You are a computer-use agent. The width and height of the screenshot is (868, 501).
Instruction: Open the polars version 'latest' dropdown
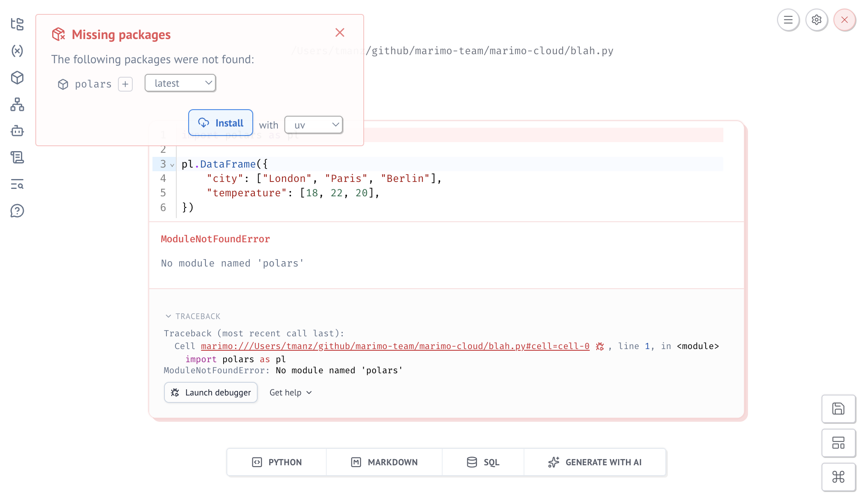(180, 83)
